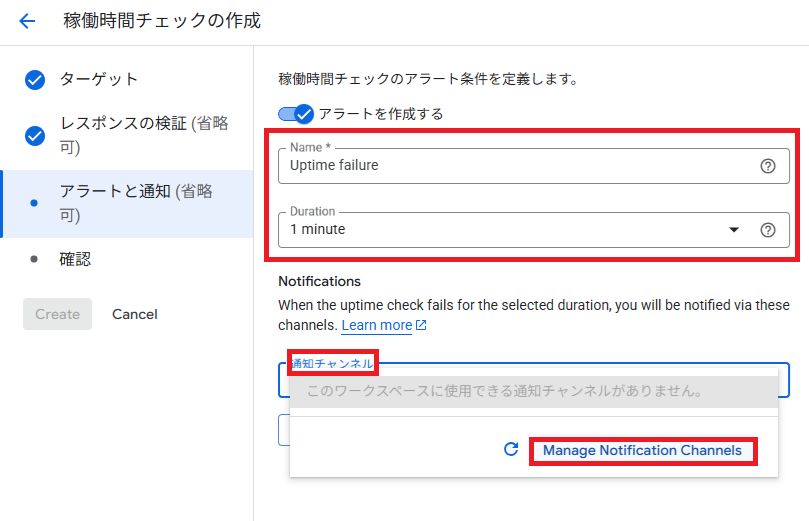
Task: Click the no notification channels available message
Action: [503, 392]
